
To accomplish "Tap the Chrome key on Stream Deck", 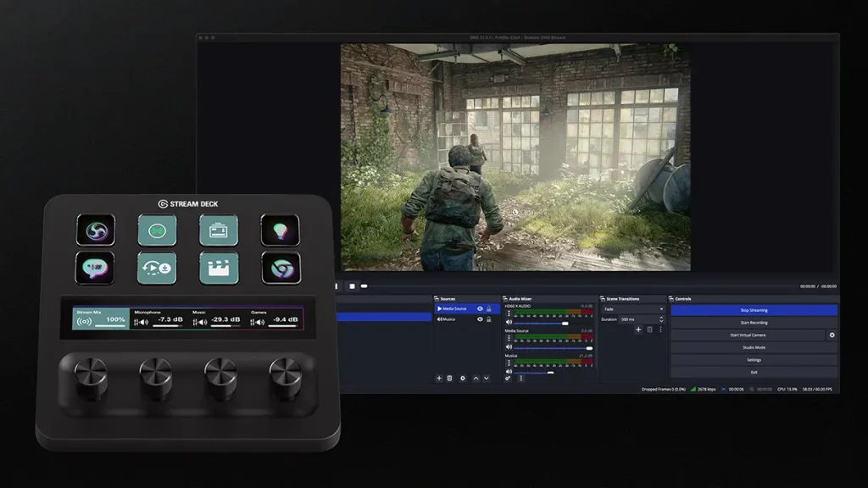I will coord(281,269).
